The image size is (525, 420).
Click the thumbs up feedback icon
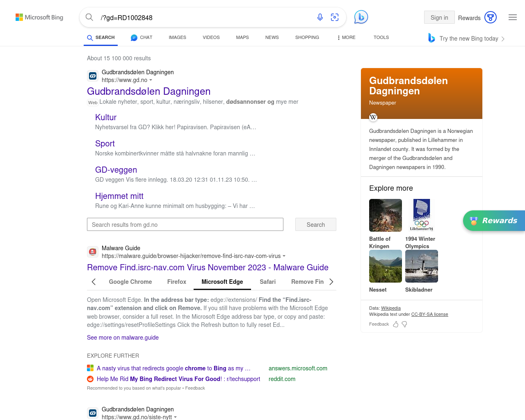396,324
